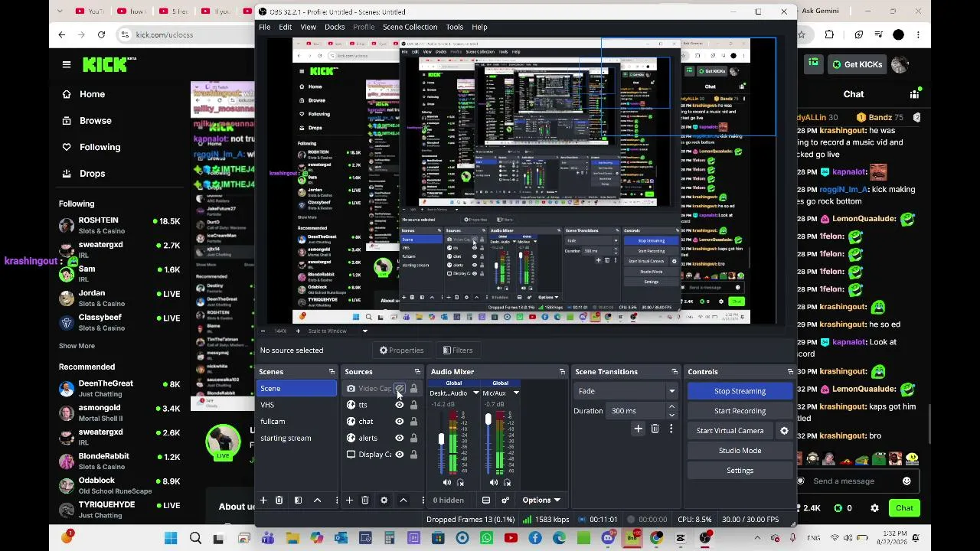Open the emoji picker in Kick chat
Viewport: 980px width, 551px height.
906,481
